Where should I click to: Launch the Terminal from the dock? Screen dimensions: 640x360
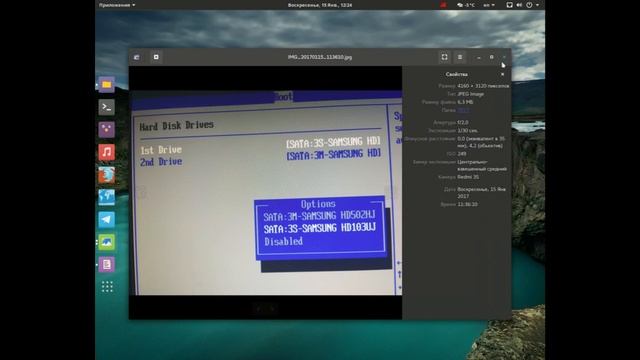107,107
